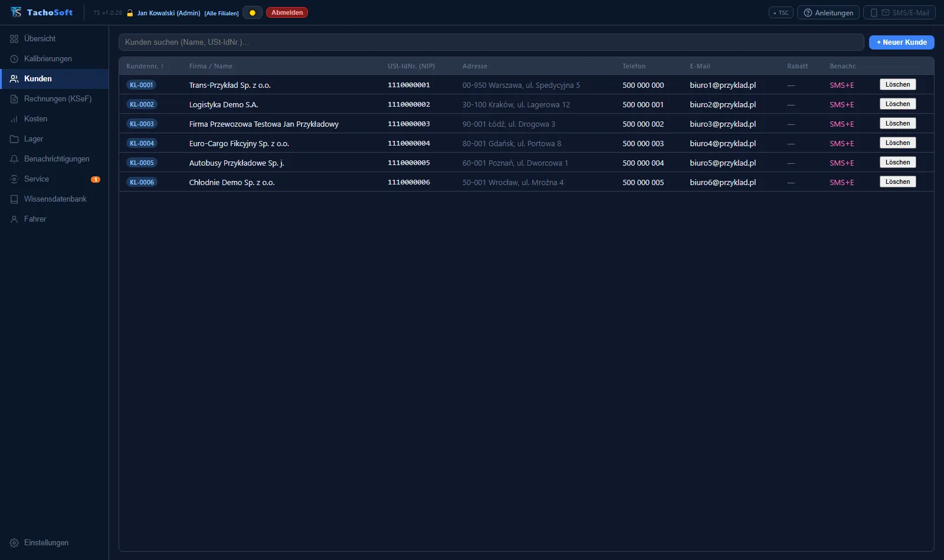Screen dimensions: 944x560
Task: Select the Kunden people icon
Action: click(14, 79)
